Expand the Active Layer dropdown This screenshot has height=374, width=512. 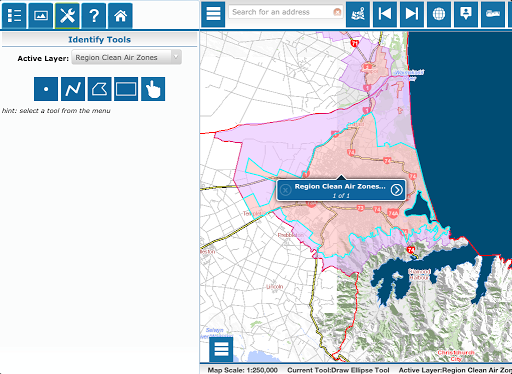point(127,57)
